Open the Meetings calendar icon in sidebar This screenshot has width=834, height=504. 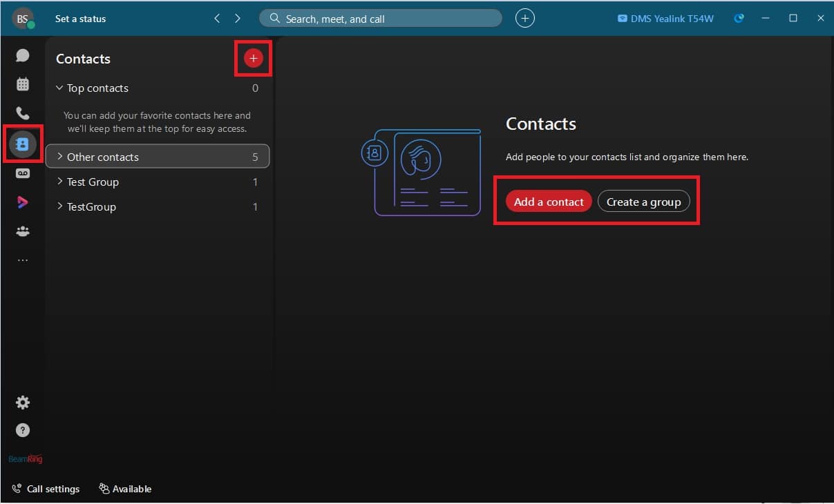23,84
